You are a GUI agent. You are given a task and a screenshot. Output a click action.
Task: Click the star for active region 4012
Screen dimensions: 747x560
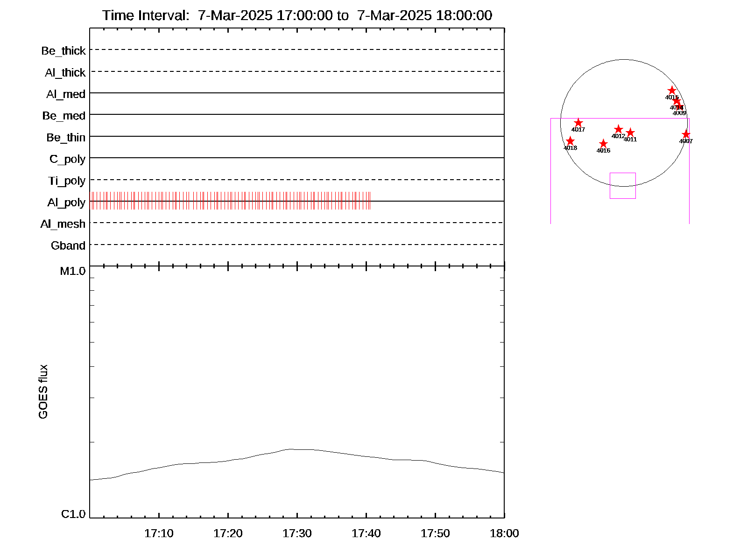tap(618, 129)
